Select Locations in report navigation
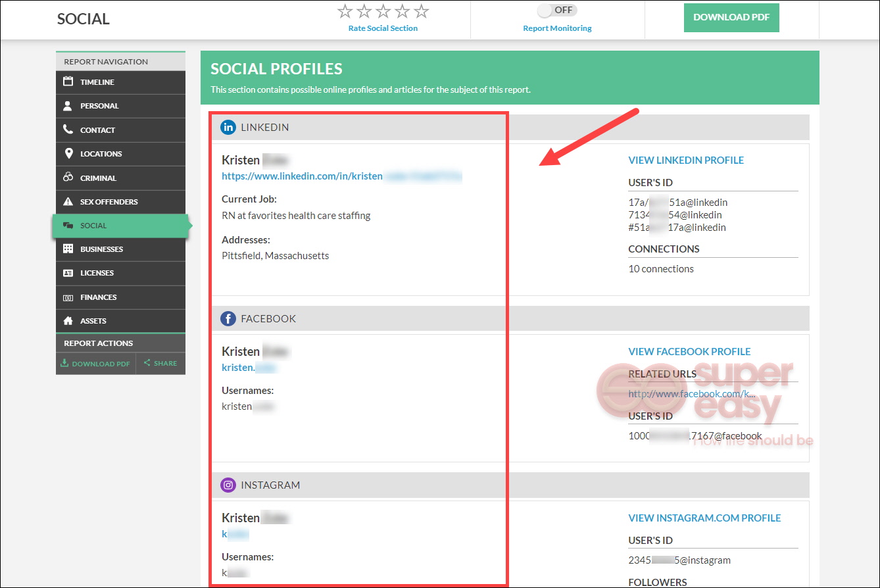This screenshot has width=880, height=588. [120, 154]
